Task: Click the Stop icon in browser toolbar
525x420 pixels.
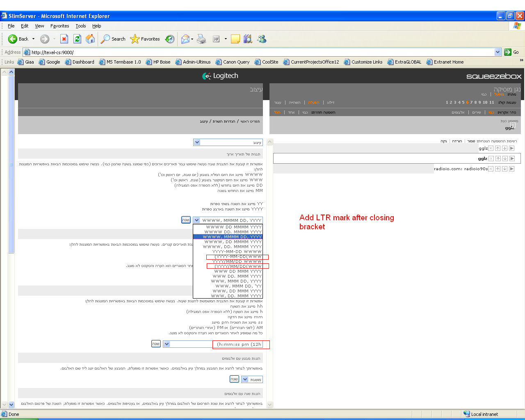Action: (x=64, y=39)
